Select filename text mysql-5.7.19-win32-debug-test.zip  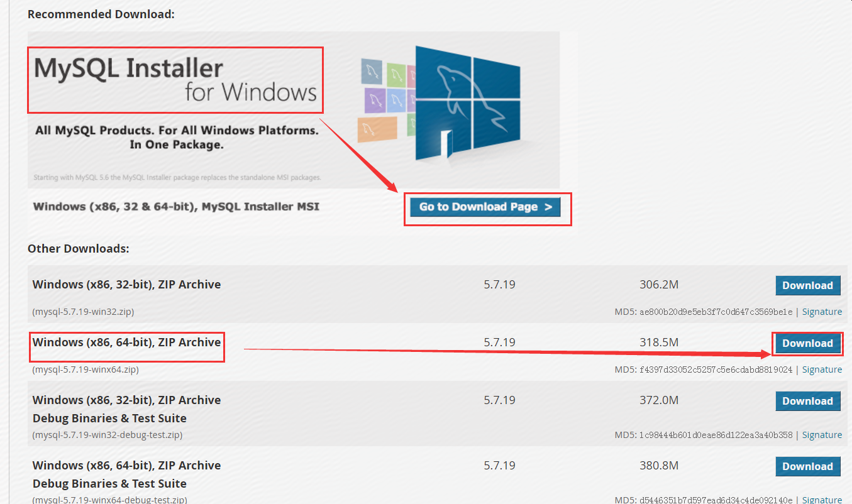coord(108,435)
